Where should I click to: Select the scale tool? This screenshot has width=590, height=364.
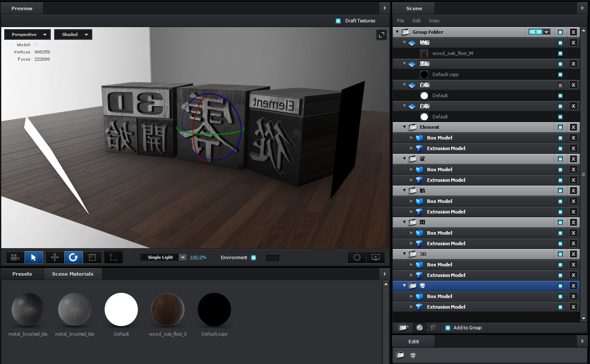click(x=92, y=257)
